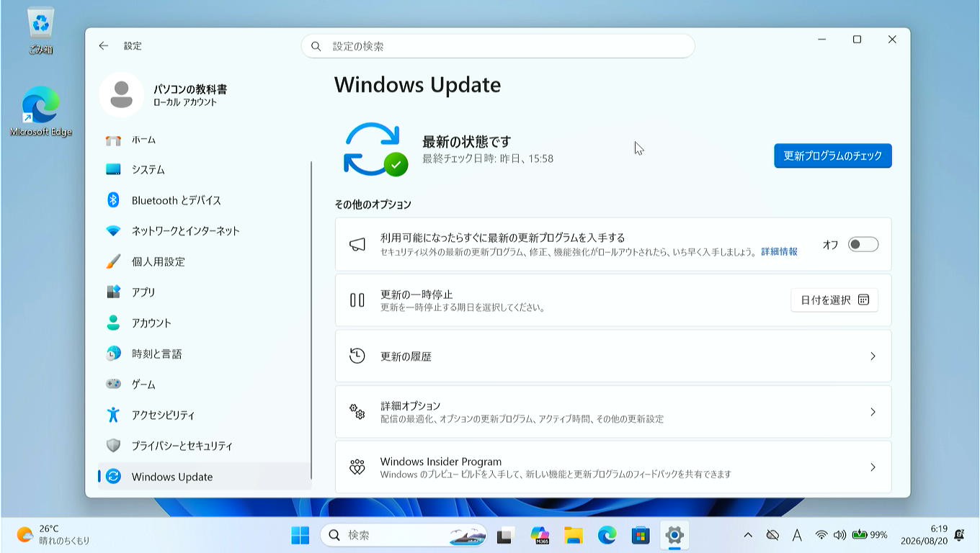Open the notification bell in the taskbar
This screenshot has width=980, height=553.
click(x=959, y=535)
